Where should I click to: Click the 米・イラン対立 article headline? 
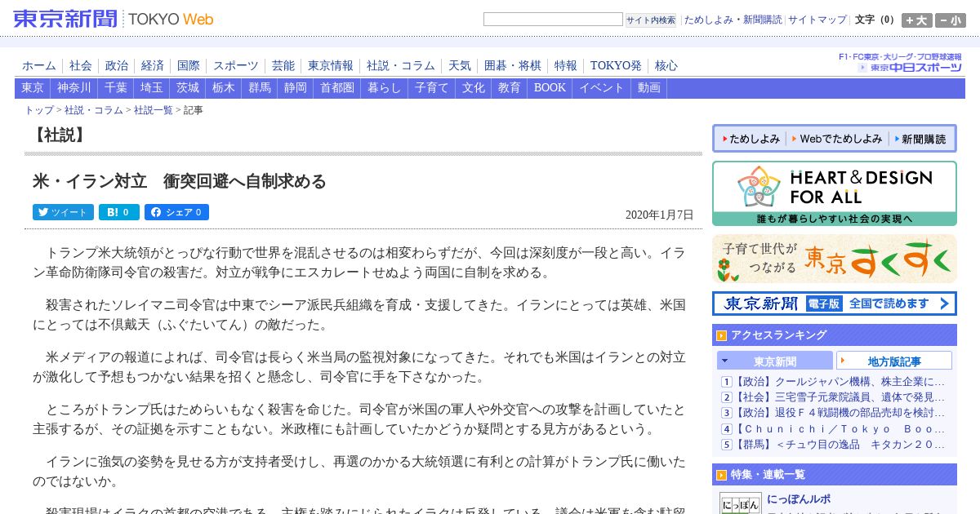click(x=180, y=181)
